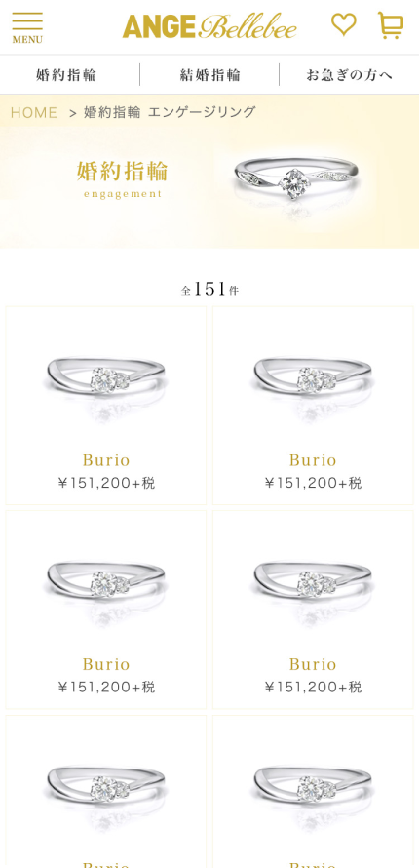Screen dimensions: 419x868
Task: Open the shopping cart icon
Action: coord(391,25)
